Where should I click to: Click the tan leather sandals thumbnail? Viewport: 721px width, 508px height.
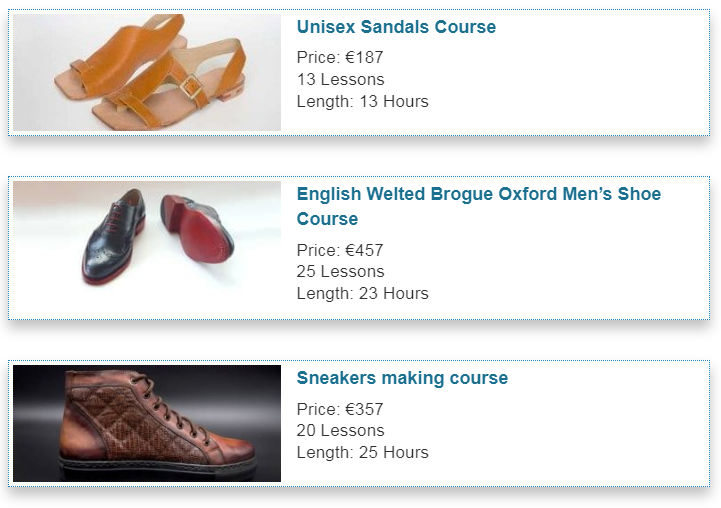point(147,72)
